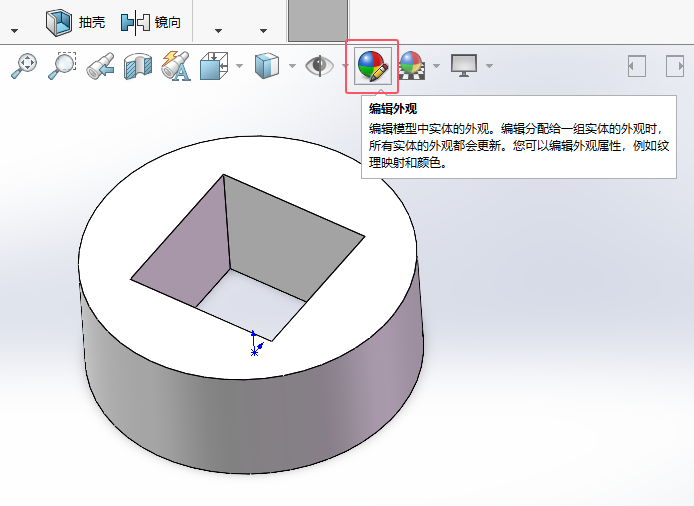Click the Hide/Show Items eye icon
The width and height of the screenshot is (694, 506).
pos(319,66)
